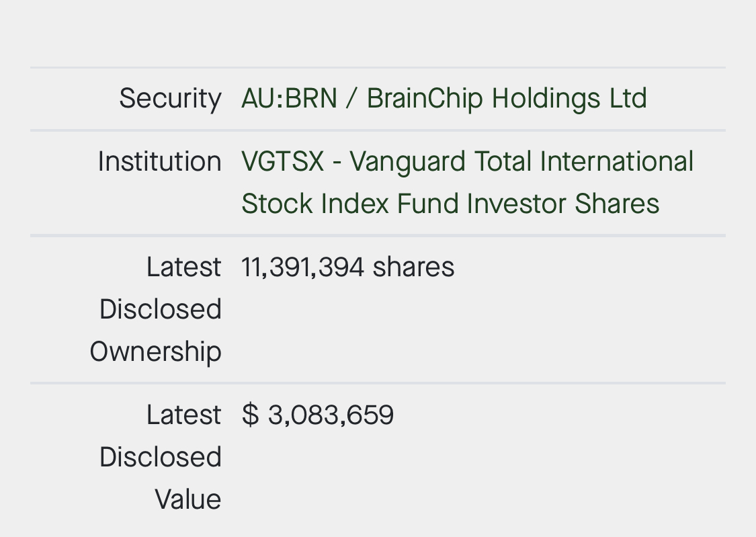
Task: Click the slash between AU:BRN and BrainChip
Action: 351,99
